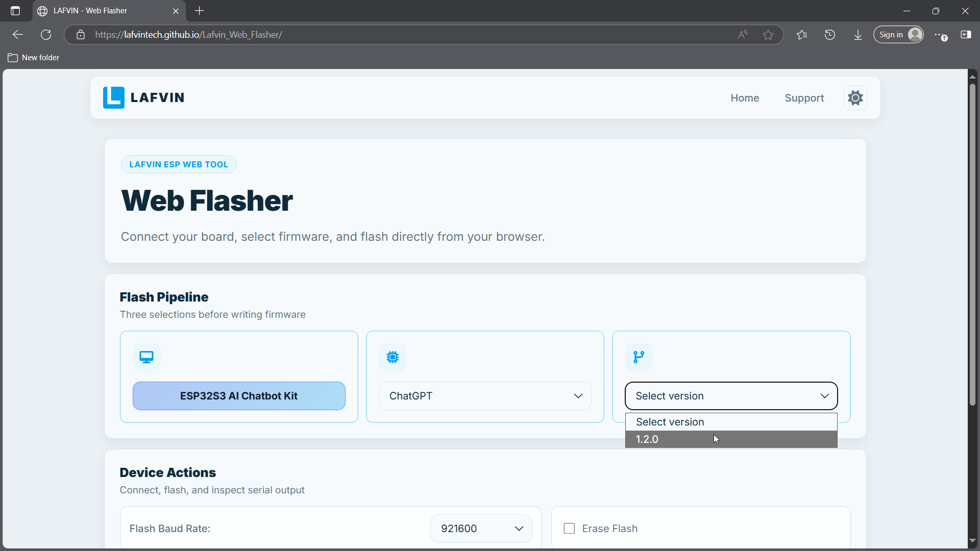Viewport: 980px width, 551px height.
Task: Add this page to favorites with the star icon
Action: pos(768,35)
